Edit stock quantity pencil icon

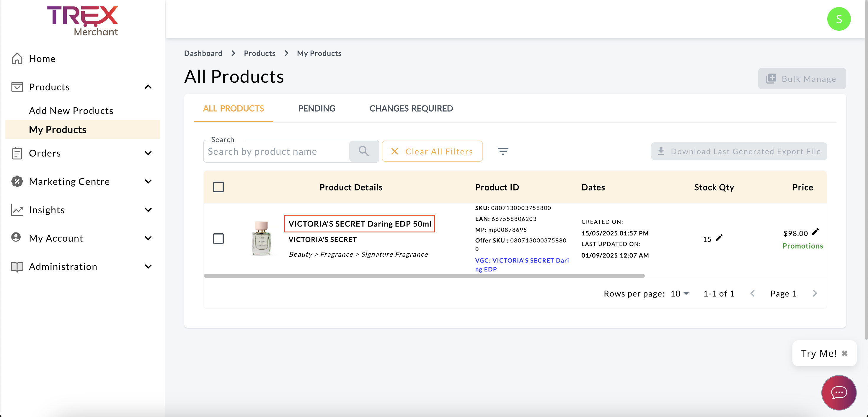pyautogui.click(x=719, y=238)
